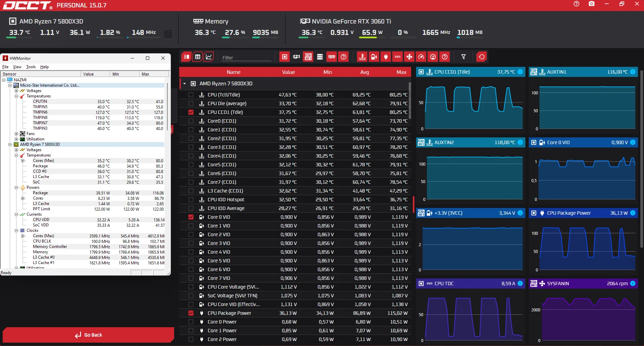The height and width of the screenshot is (346, 644).
Task: Open the View menu in HWMonitor
Action: 17,67
